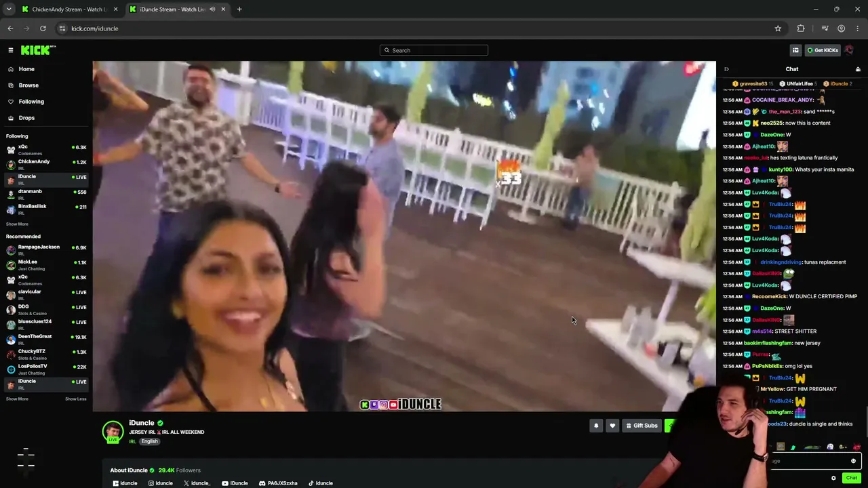Image resolution: width=868 pixels, height=488 pixels.
Task: Click the IRL category link under stream title
Action: tap(133, 441)
